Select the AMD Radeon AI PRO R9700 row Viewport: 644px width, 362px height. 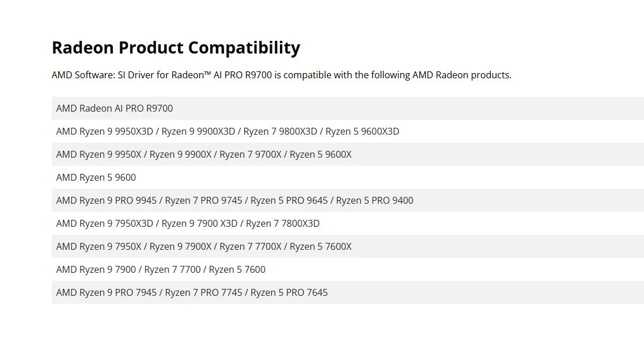point(348,108)
